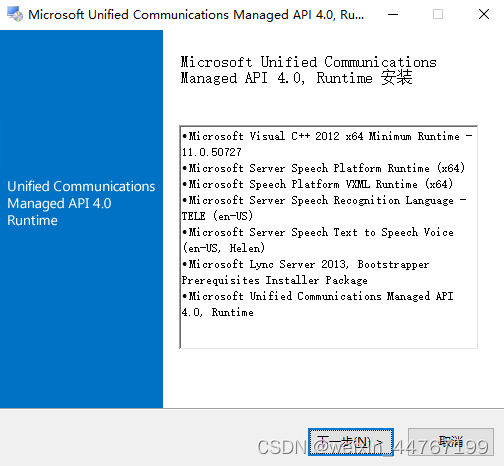
Task: Select the Server Speech Recognition Language line
Action: tap(324, 200)
